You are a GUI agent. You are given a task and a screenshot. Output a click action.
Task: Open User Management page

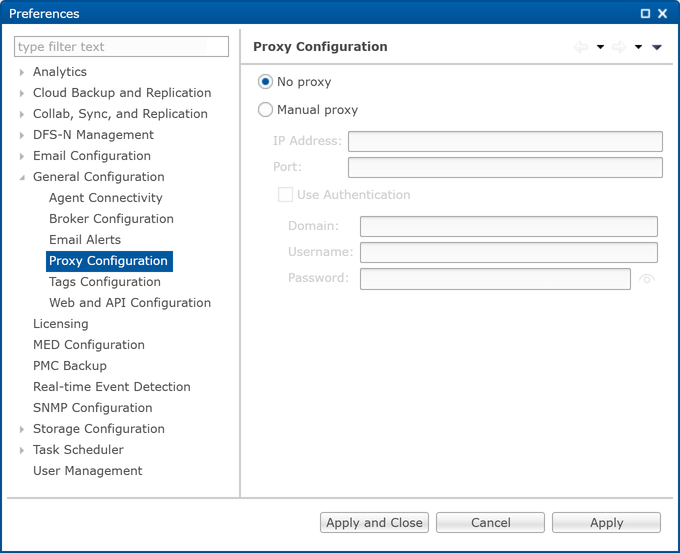(88, 471)
